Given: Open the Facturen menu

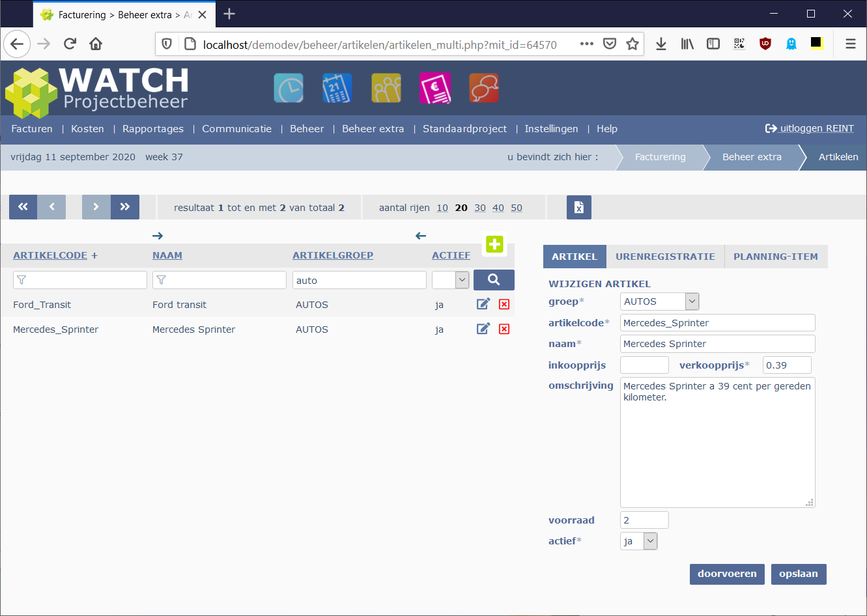Looking at the screenshot, I should 32,129.
